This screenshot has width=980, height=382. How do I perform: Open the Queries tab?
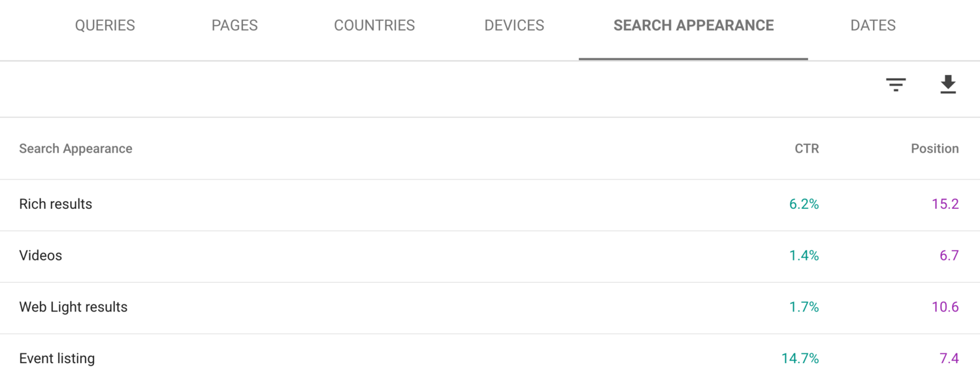click(x=105, y=25)
